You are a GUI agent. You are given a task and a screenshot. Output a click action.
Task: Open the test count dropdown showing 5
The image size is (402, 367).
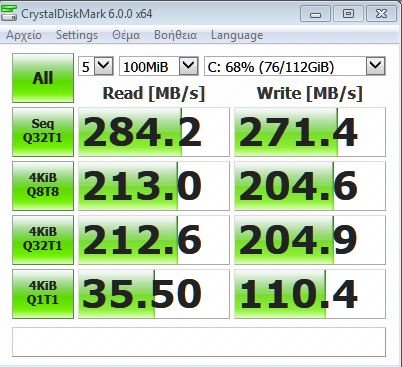[x=96, y=66]
